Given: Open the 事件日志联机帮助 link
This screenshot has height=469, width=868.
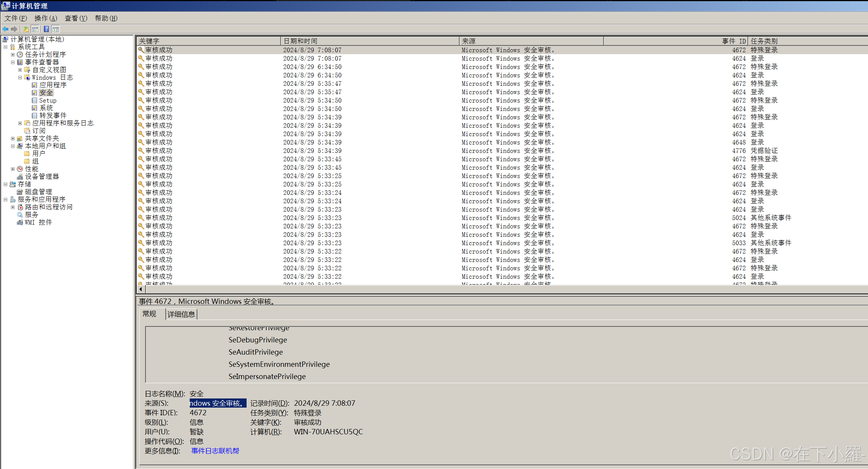Looking at the screenshot, I should click(x=215, y=451).
